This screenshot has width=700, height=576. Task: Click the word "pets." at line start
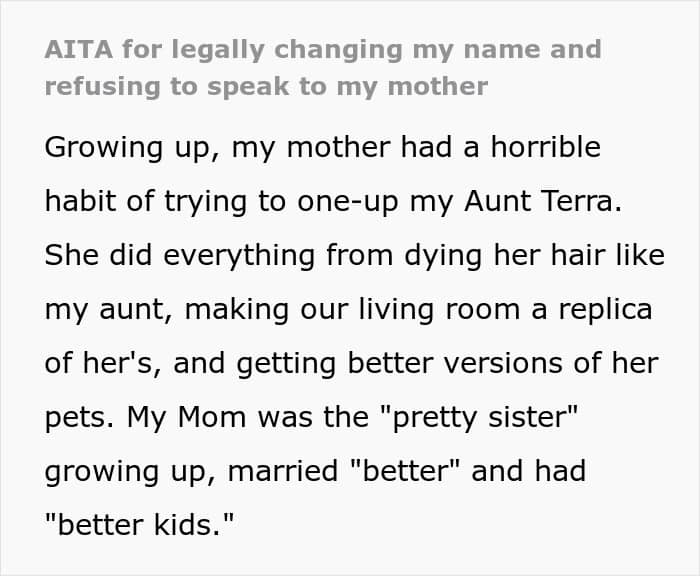(77, 416)
